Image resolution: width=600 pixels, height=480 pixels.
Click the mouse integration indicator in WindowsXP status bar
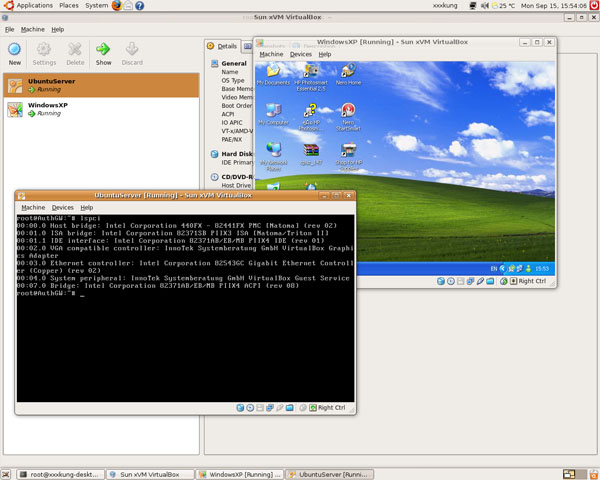(x=504, y=281)
